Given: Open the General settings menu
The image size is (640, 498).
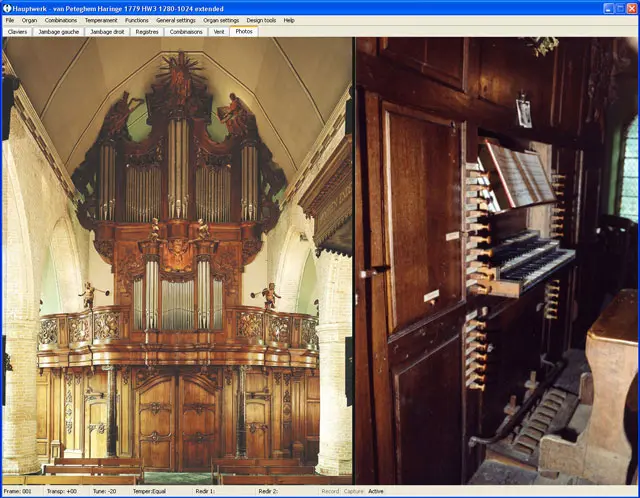Looking at the screenshot, I should point(176,20).
